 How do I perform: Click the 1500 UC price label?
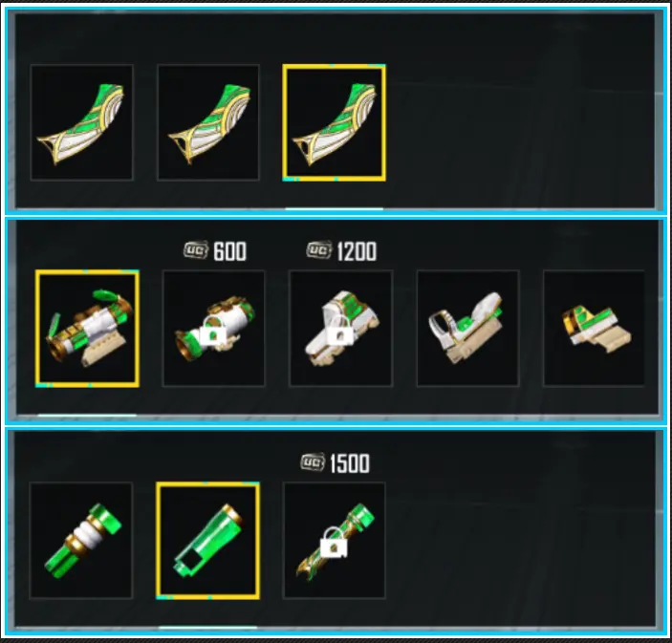click(336, 463)
